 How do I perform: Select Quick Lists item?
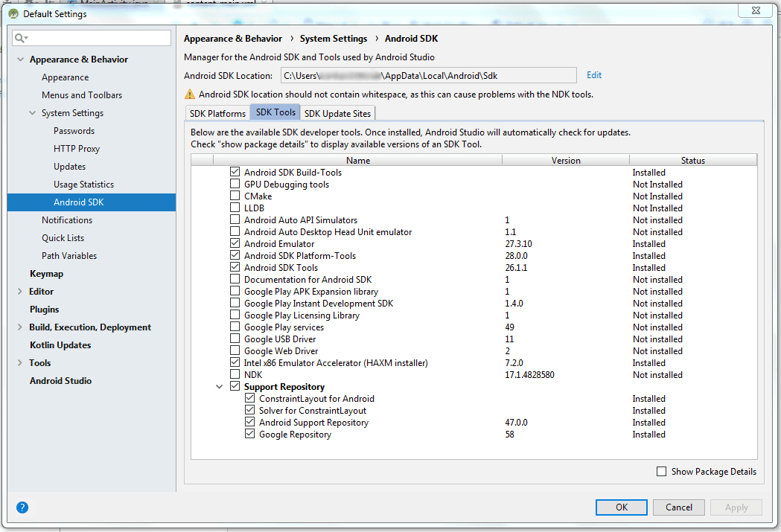(x=63, y=238)
